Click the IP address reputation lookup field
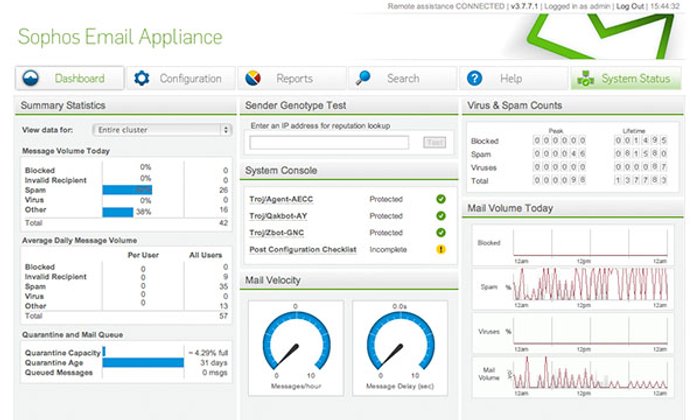700x420 pixels. (329, 143)
